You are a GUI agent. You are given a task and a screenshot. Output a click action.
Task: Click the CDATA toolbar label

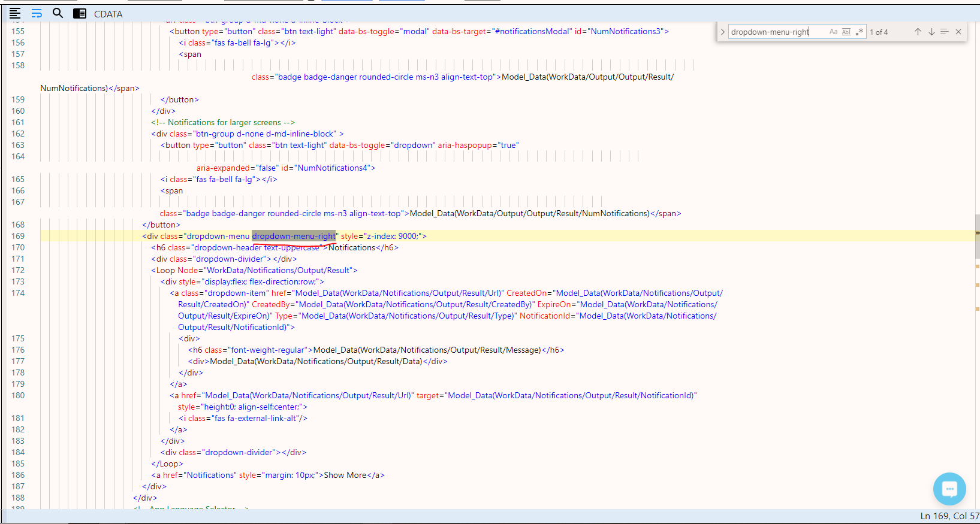click(108, 14)
